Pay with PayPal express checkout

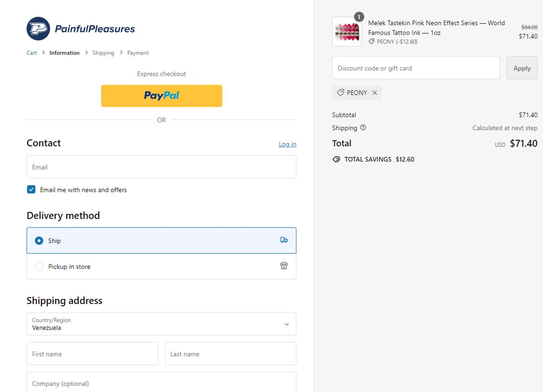coord(161,96)
